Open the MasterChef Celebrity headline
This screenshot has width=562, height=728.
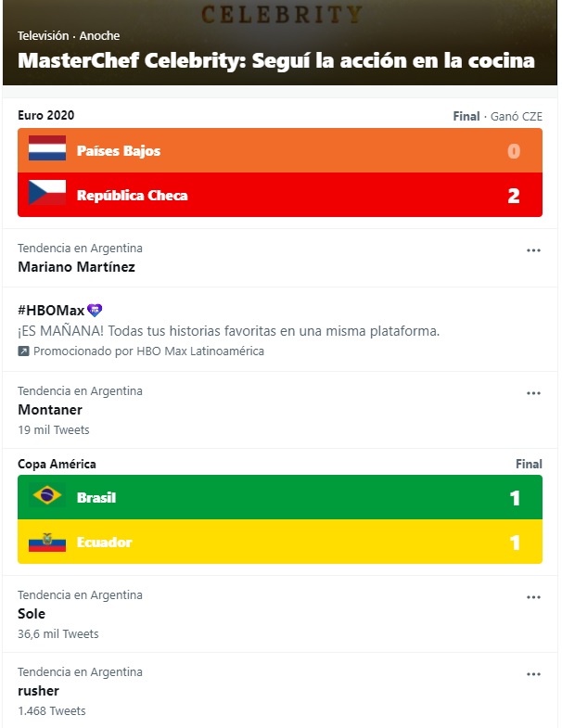click(276, 60)
